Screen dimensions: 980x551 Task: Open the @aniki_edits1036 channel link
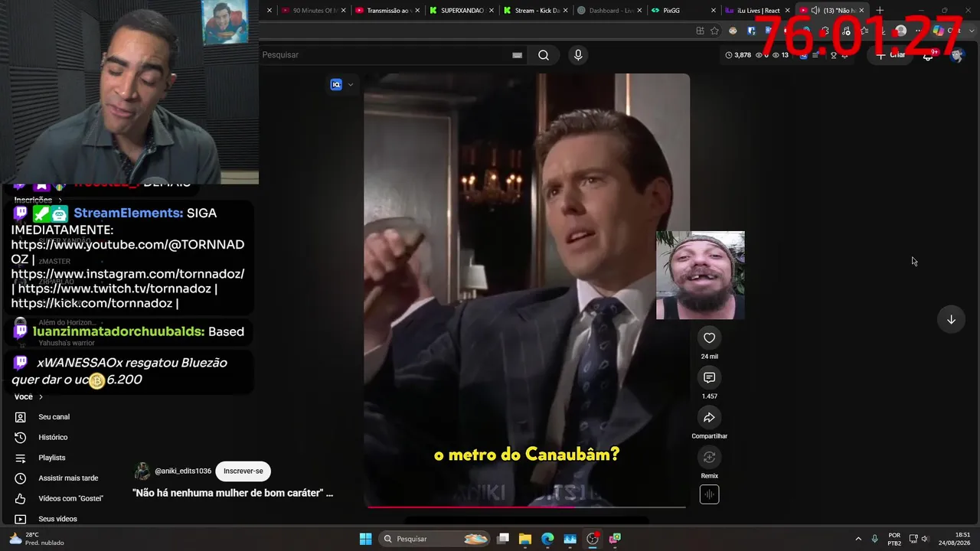coord(183,471)
